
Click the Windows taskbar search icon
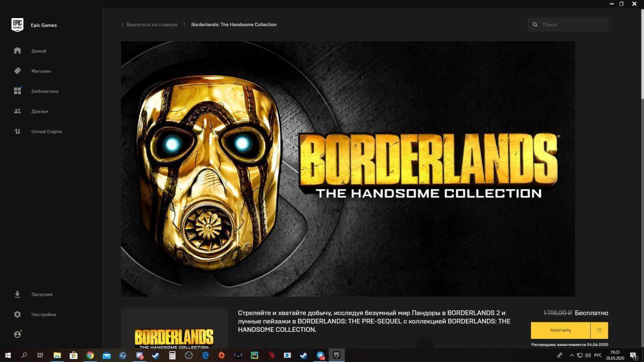pyautogui.click(x=24, y=355)
